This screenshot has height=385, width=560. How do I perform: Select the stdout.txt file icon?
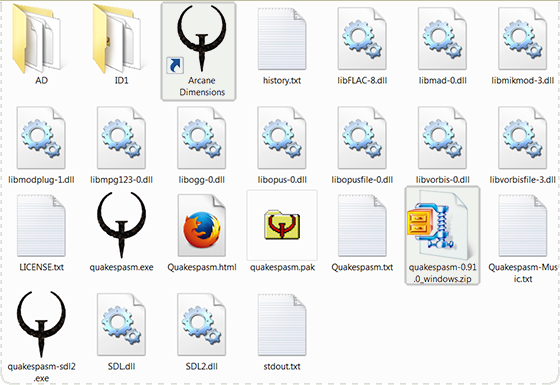coord(282,325)
